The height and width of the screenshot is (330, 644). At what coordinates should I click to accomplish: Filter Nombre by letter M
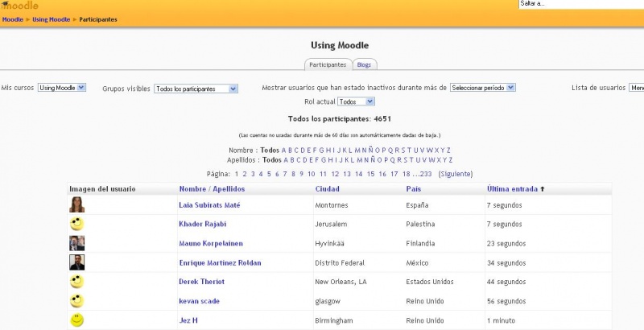(x=357, y=151)
